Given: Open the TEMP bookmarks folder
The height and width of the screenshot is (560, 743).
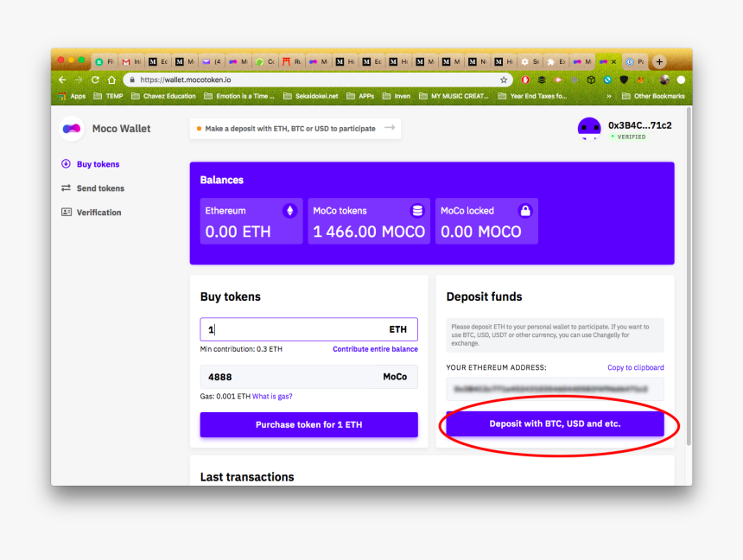Looking at the screenshot, I should pos(108,96).
